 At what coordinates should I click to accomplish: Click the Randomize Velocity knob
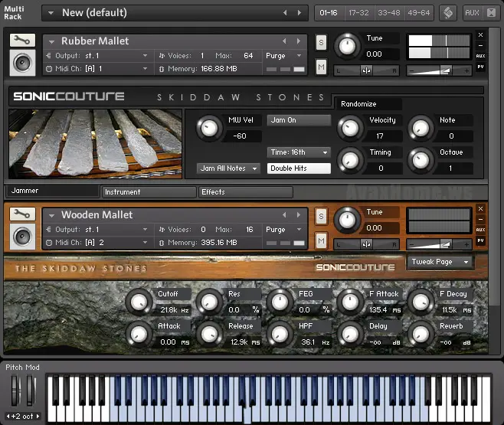coord(350,128)
